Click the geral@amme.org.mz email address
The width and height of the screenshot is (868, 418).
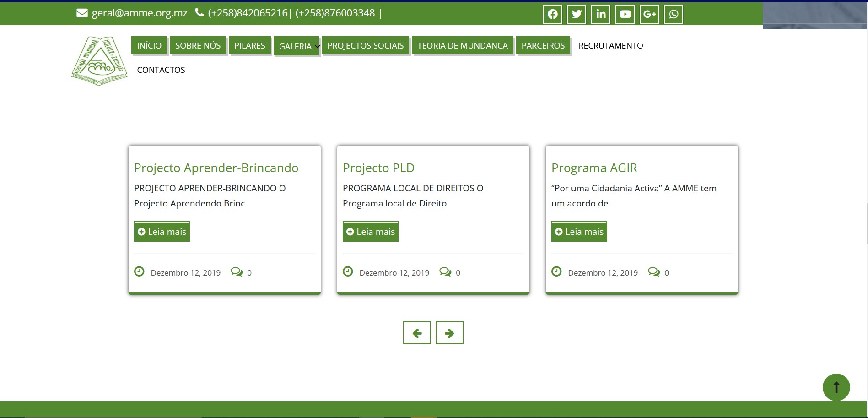(140, 13)
